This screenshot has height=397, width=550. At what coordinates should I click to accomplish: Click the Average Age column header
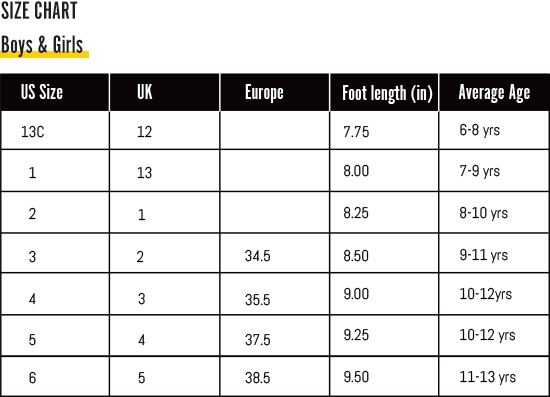(x=494, y=93)
